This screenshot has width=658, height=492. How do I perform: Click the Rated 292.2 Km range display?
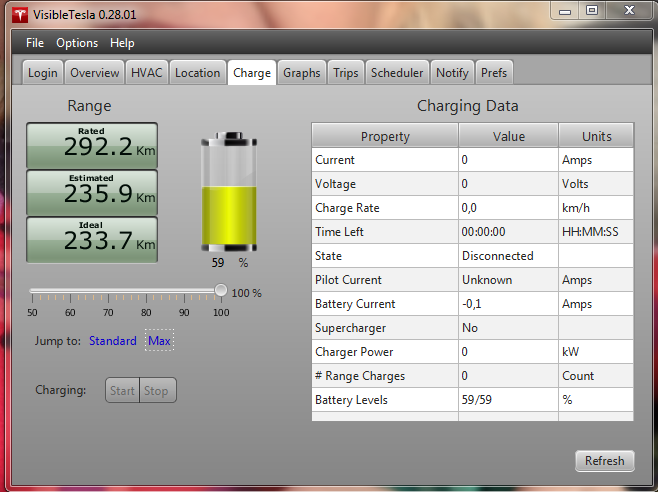(92, 145)
